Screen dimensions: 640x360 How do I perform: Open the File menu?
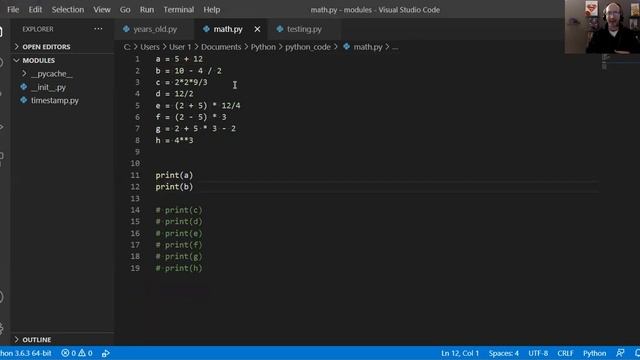(x=13, y=9)
